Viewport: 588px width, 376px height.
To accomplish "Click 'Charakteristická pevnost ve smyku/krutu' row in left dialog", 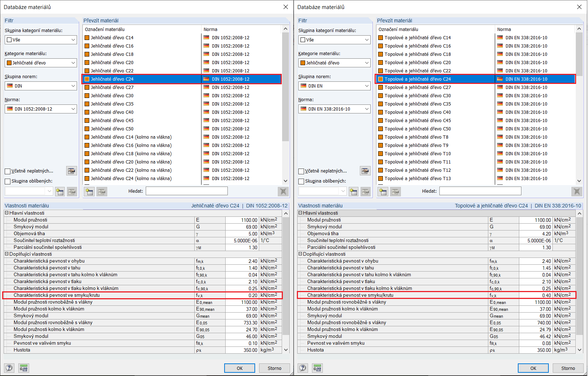I will pyautogui.click(x=143, y=295).
